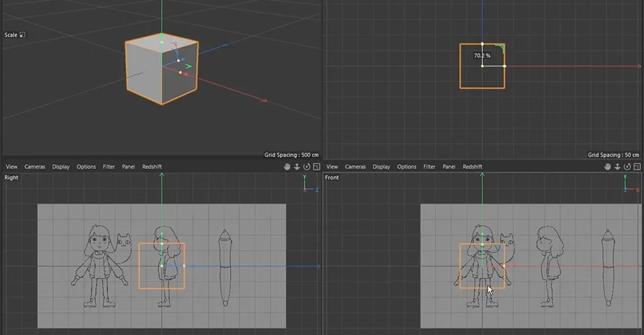Click the 'Front' viewport label
This screenshot has width=644, height=335.
332,178
